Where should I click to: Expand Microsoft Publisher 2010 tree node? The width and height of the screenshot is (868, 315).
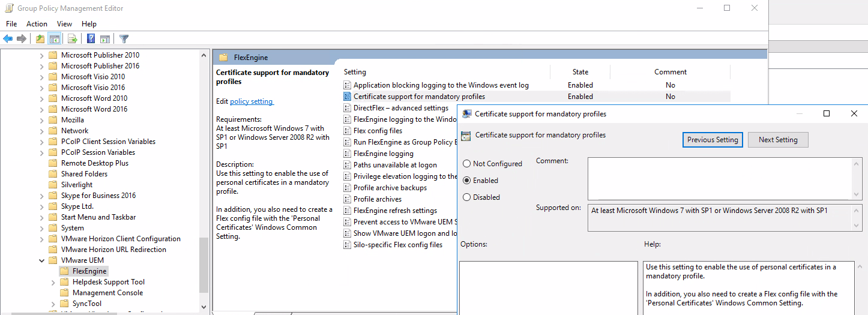[41, 55]
